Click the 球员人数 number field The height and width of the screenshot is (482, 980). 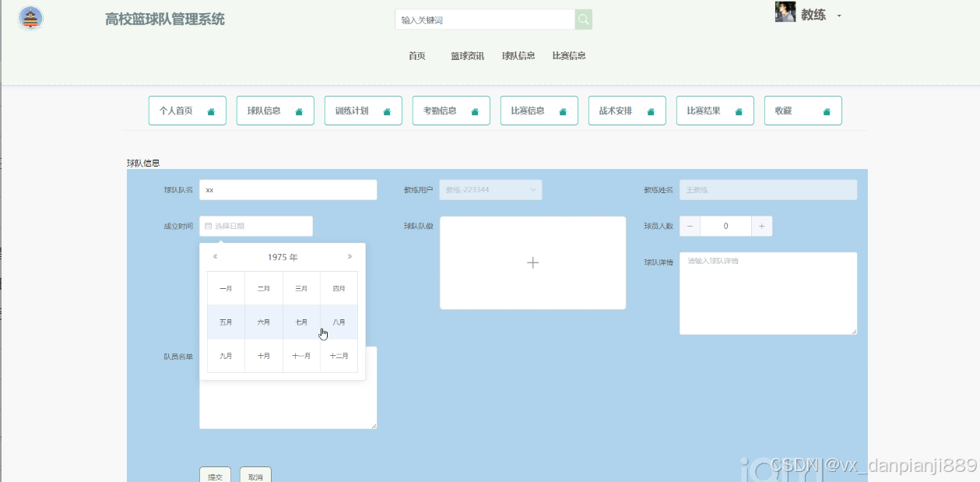tap(725, 226)
